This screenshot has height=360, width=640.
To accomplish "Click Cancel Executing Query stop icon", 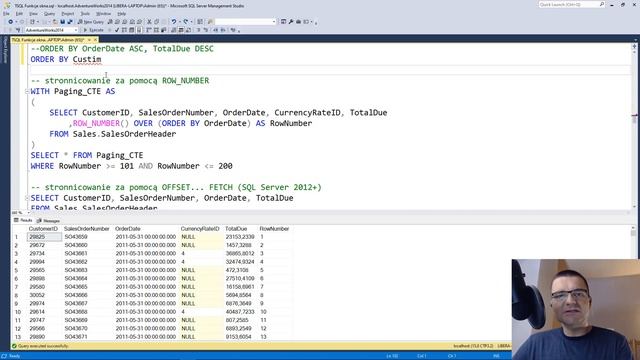I will (109, 30).
